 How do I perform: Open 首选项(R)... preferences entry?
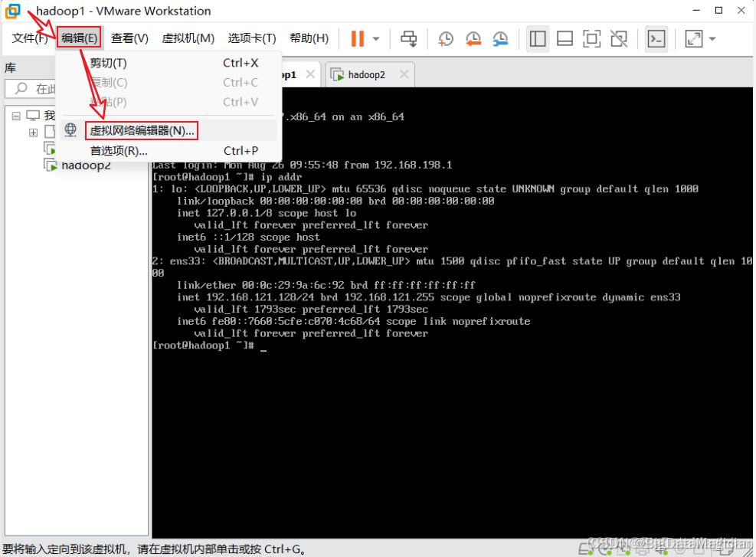click(169, 151)
